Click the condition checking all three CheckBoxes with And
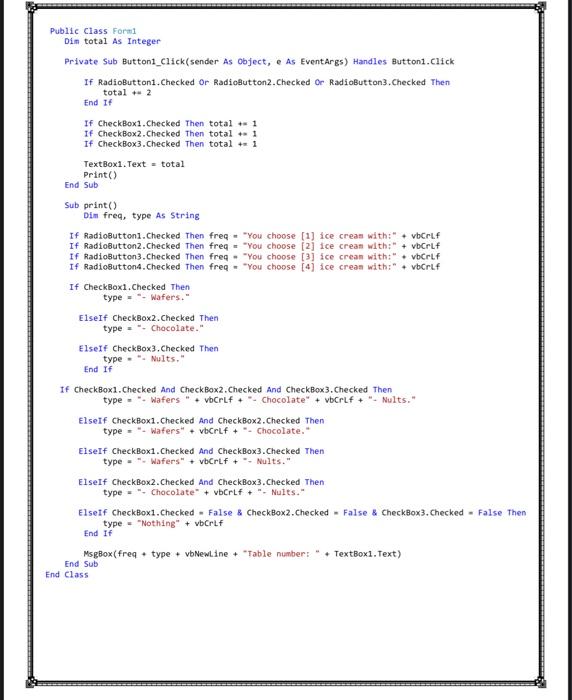Image resolution: width=572 pixels, height=700 pixels. [226, 390]
